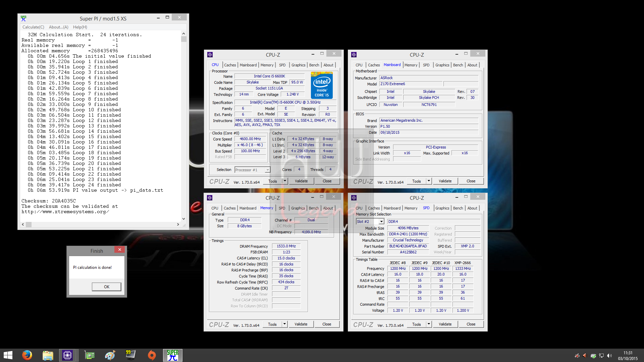Click Validate in the CPU-tab window

click(x=301, y=181)
